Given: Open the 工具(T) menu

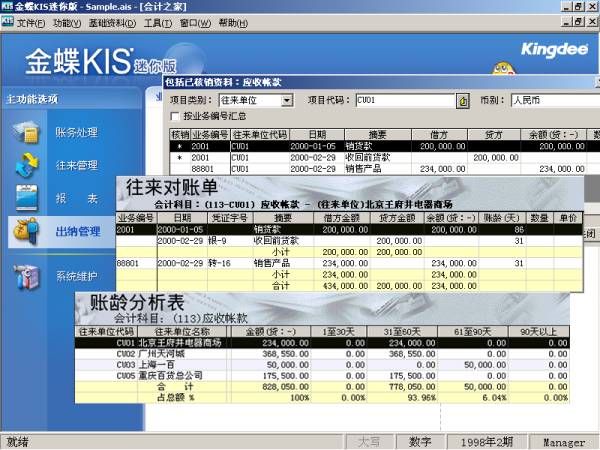Looking at the screenshot, I should pos(158,22).
